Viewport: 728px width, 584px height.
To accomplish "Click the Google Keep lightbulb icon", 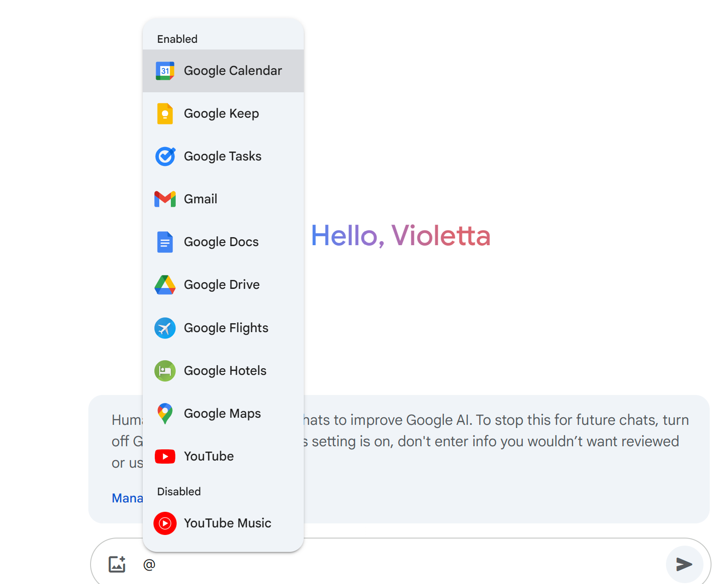I will pyautogui.click(x=165, y=114).
